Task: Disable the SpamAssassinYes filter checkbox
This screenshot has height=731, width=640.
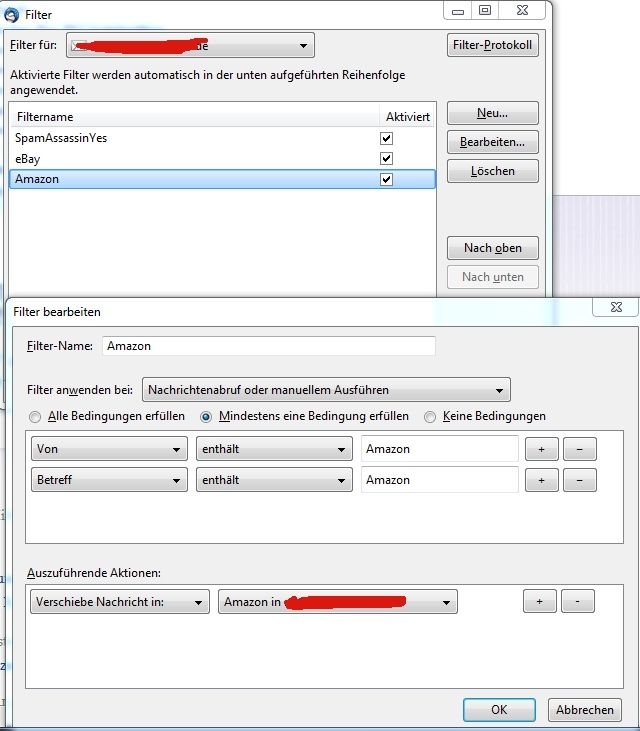Action: [x=387, y=138]
